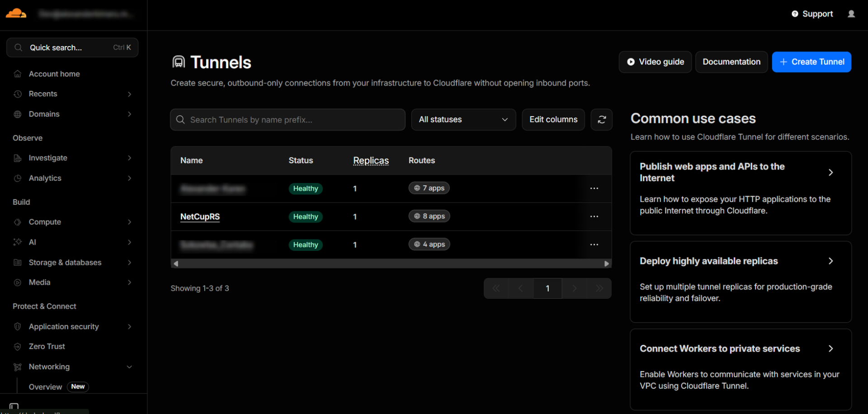This screenshot has width=868, height=414.
Task: Click the Application security shield icon
Action: [18, 326]
